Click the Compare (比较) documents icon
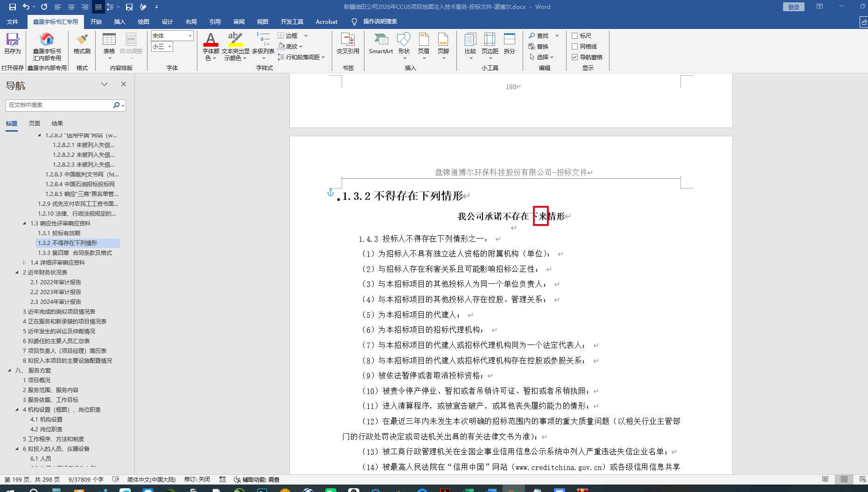The image size is (868, 492). (x=470, y=41)
